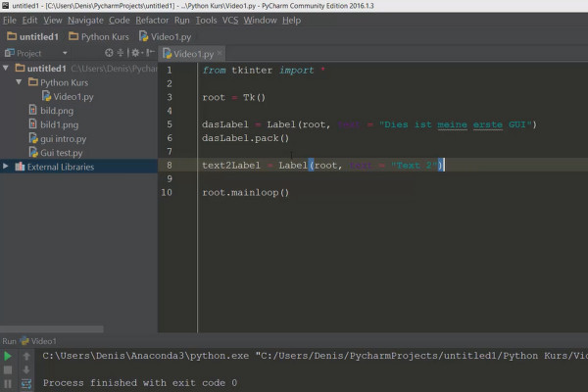588x392 pixels.
Task: Click line number 1 in the gutter
Action: point(170,71)
